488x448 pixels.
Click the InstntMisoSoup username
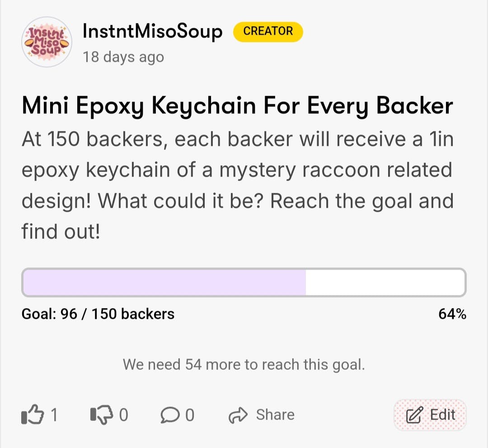click(x=152, y=32)
